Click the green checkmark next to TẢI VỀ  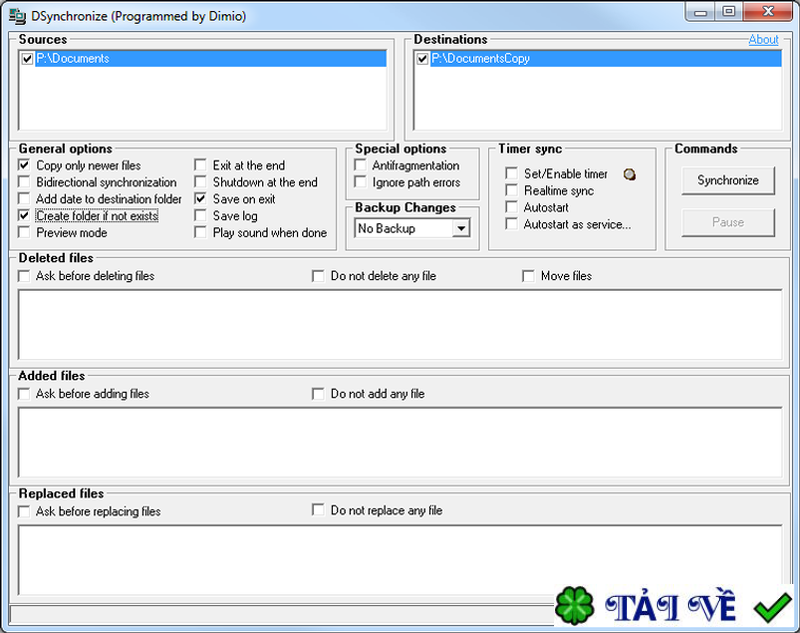pyautogui.click(x=770, y=605)
